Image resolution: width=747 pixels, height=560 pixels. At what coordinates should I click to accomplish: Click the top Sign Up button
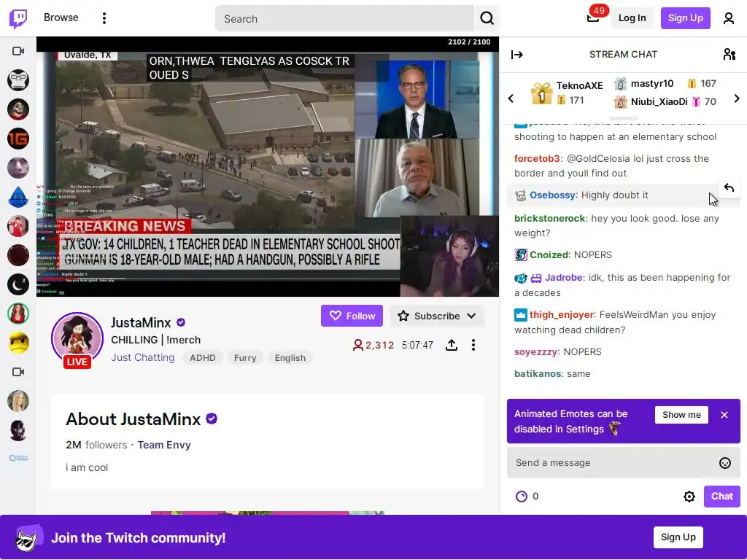tap(685, 18)
